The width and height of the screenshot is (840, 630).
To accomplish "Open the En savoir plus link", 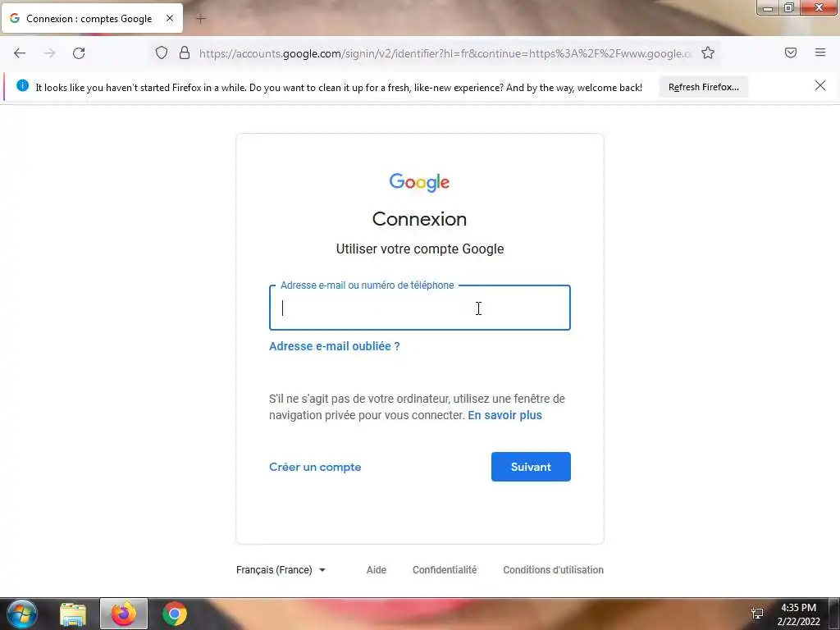I will [x=504, y=415].
